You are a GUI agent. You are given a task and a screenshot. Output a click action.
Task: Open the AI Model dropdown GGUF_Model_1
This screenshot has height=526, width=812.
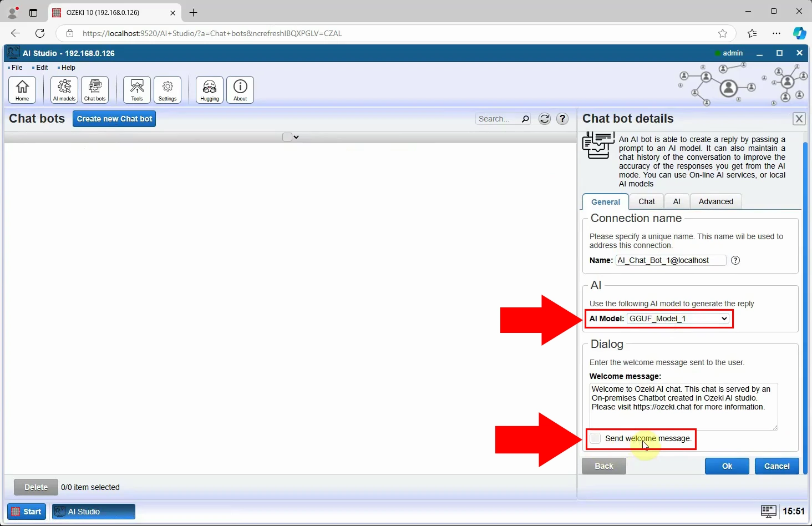click(x=678, y=318)
